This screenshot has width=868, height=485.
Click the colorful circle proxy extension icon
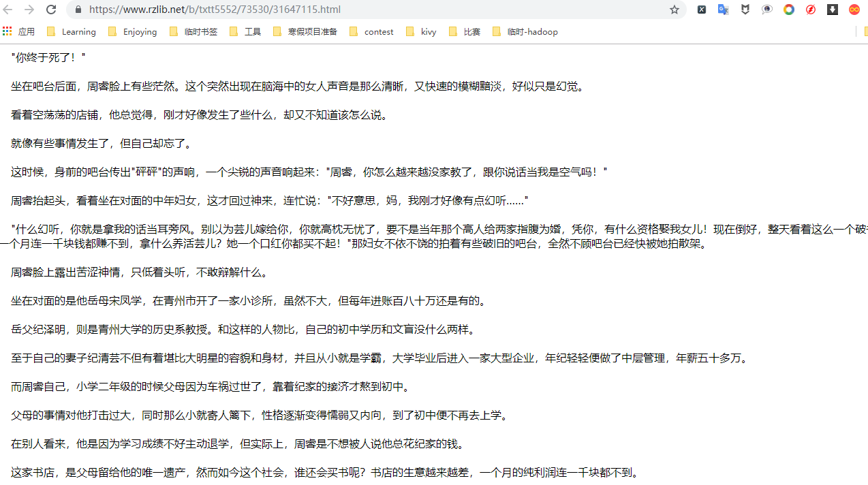[788, 10]
